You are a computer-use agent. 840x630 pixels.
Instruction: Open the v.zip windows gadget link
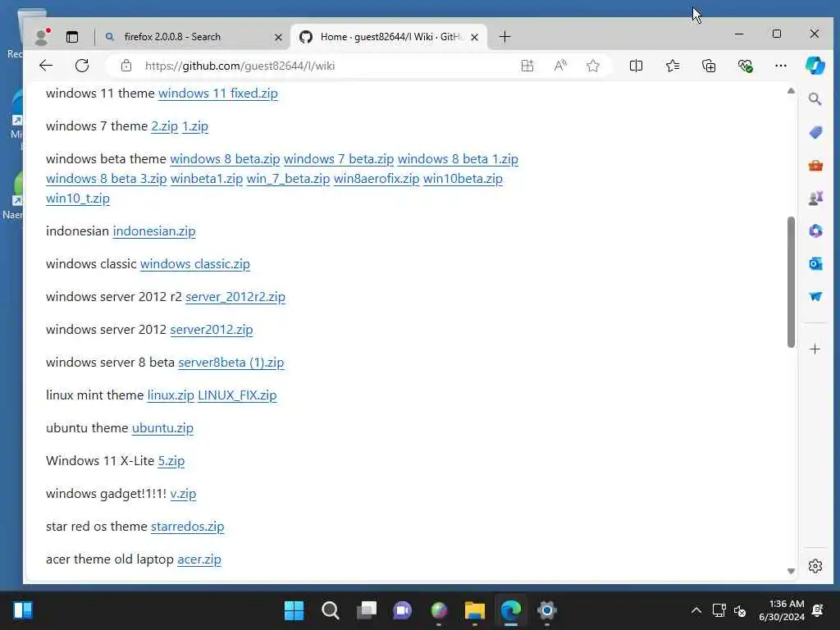pos(183,494)
